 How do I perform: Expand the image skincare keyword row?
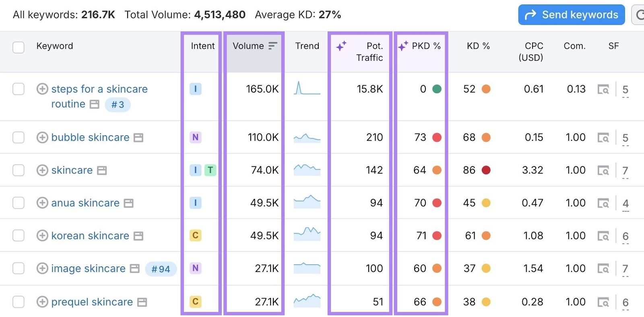pos(42,268)
